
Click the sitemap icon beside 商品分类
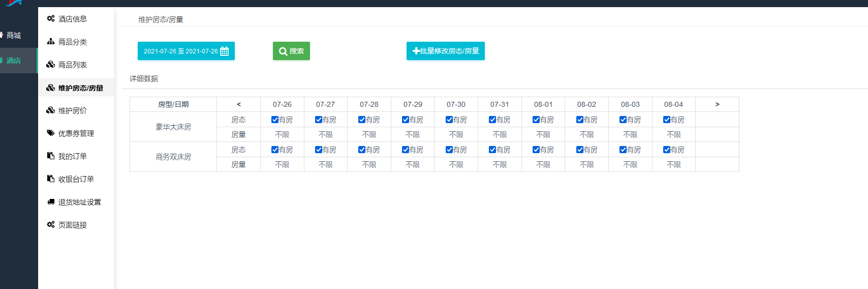(51, 42)
